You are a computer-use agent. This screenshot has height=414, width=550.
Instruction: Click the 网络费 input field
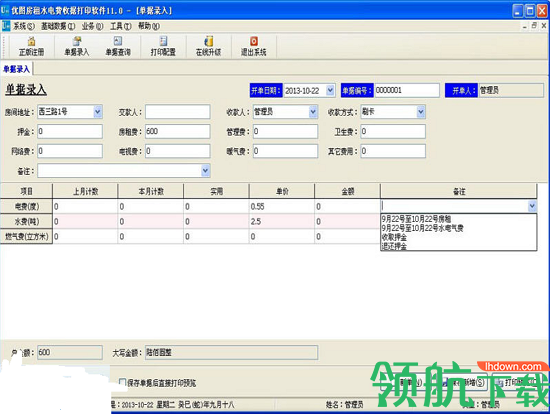70,151
